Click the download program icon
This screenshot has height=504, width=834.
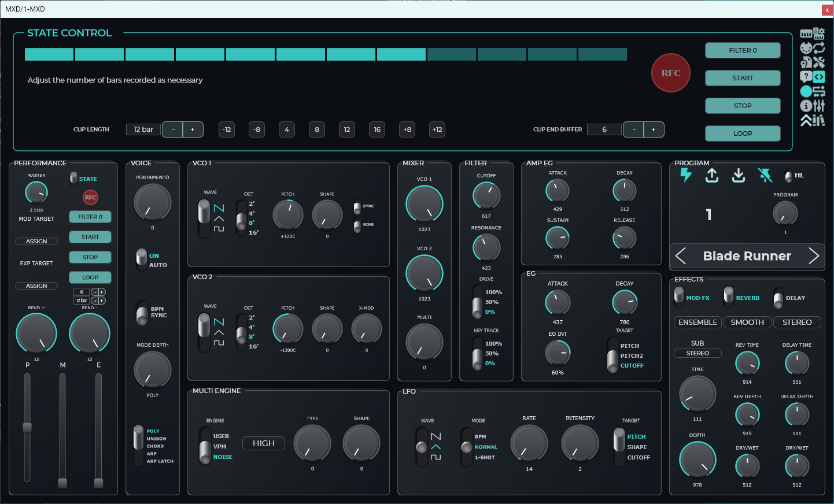click(x=739, y=175)
